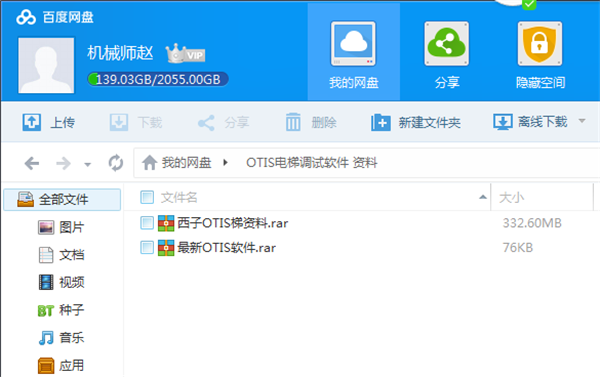Sort by the 大小 column header

tap(512, 197)
